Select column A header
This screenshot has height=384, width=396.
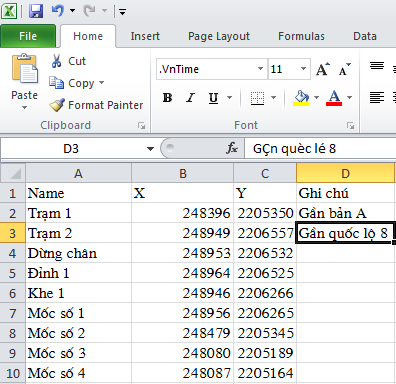coord(78,173)
